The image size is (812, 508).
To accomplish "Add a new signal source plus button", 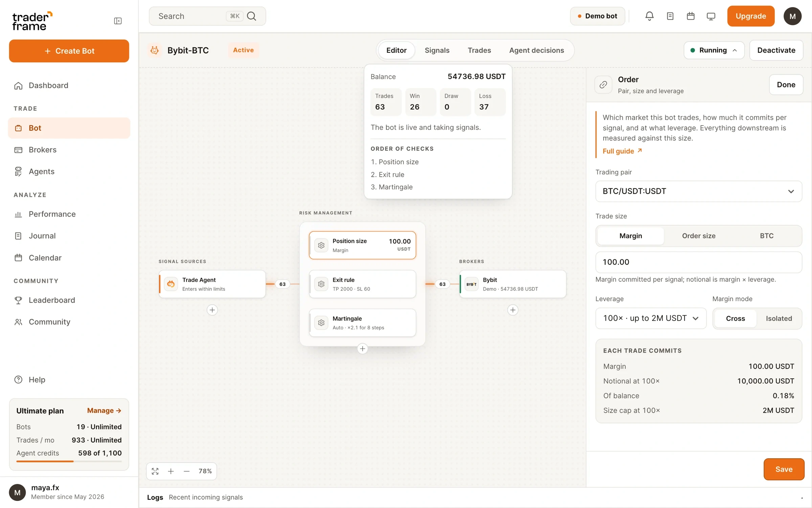I will 212,310.
